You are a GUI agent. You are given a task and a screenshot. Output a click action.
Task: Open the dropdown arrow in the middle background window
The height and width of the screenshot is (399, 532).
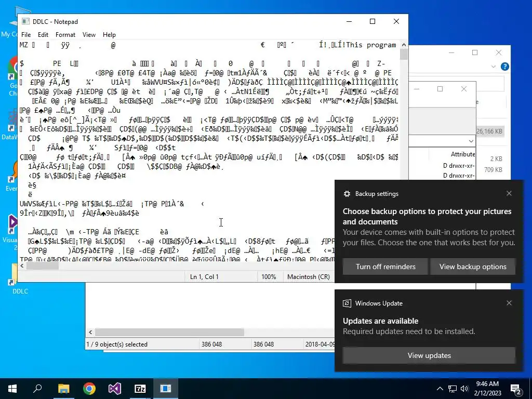click(x=471, y=141)
